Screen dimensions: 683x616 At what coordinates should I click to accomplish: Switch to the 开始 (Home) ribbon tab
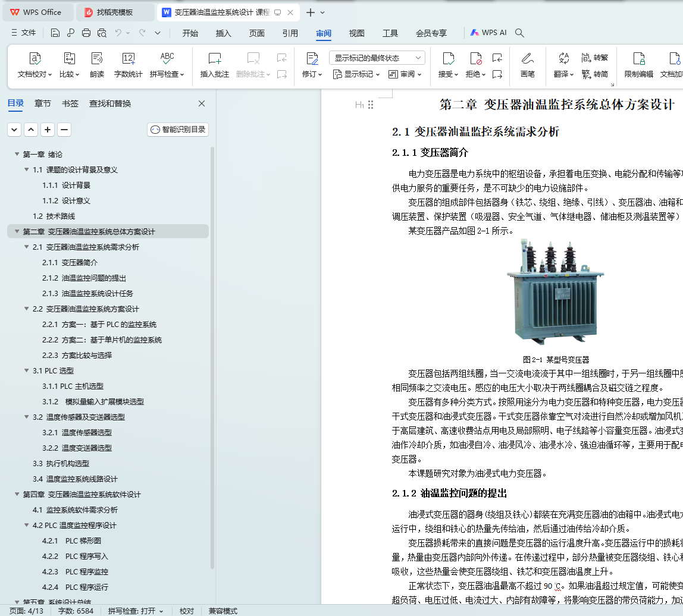(190, 33)
